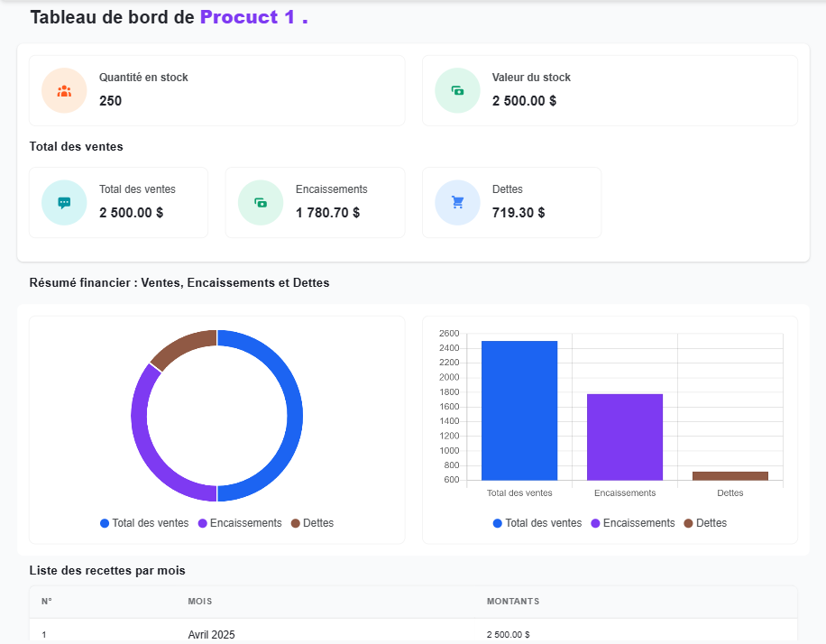Click the teal chat icon beside Total des ventes
This screenshot has width=826, height=644.
tap(64, 203)
